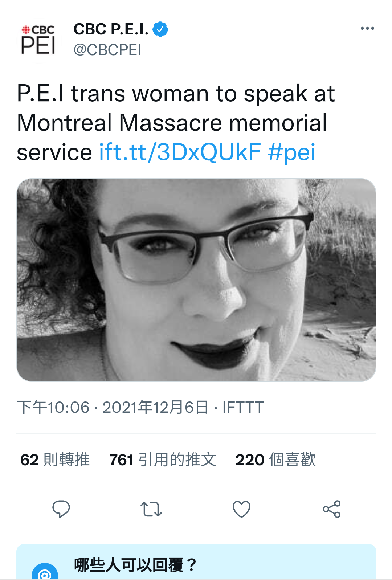Tap the CBC PEI profile avatar
Viewport: 392px width, 580px height.
coord(38,40)
